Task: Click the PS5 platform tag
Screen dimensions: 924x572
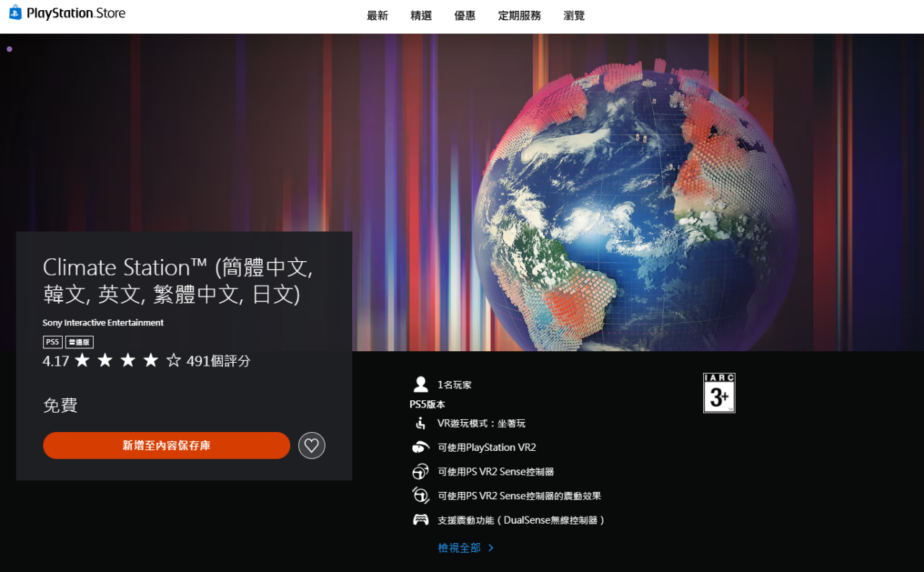Action: pos(53,342)
